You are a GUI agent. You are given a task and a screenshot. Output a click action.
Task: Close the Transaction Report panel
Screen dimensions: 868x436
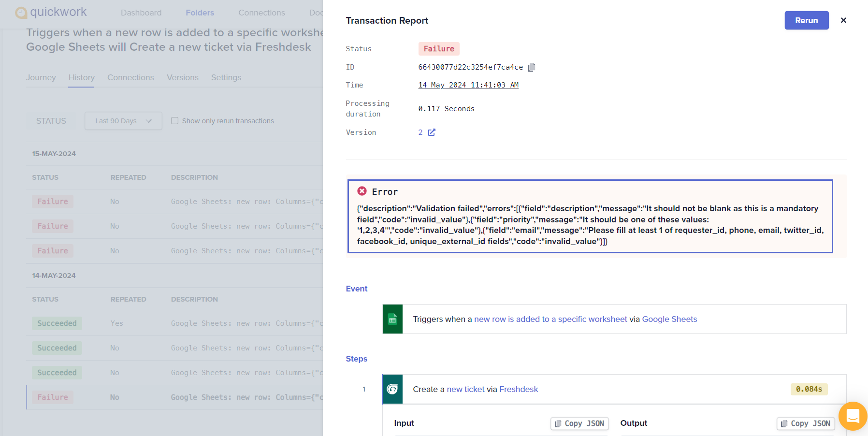click(843, 20)
